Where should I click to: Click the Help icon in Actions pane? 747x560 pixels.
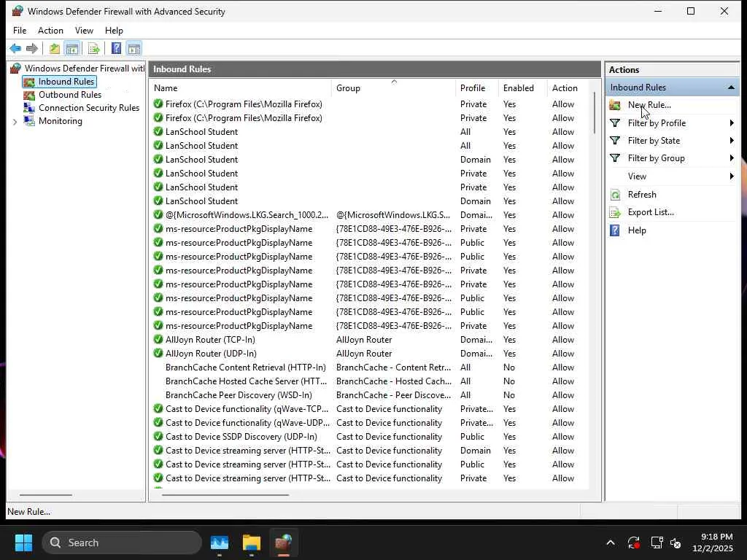[615, 230]
